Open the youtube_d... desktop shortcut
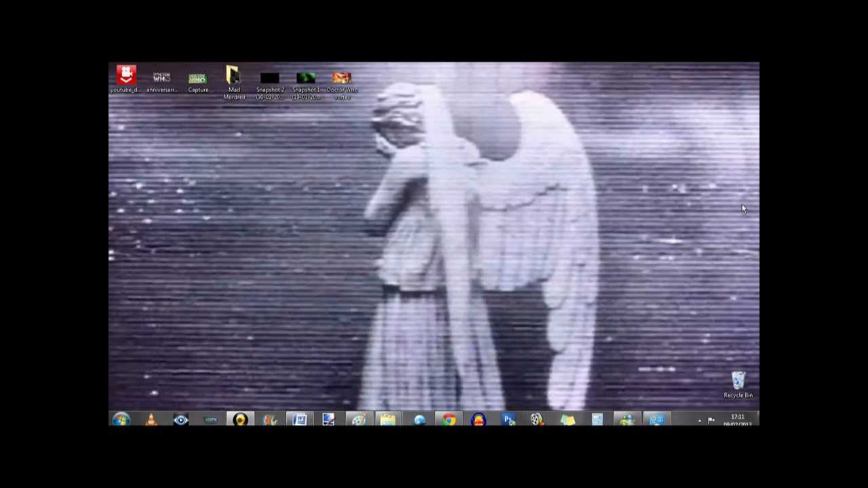Viewport: 868px width, 488px height. point(126,79)
